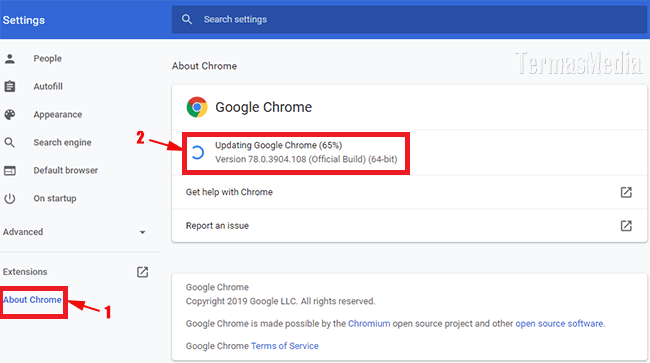Open the Terms of Service link
The width and height of the screenshot is (650, 363).
(x=285, y=346)
